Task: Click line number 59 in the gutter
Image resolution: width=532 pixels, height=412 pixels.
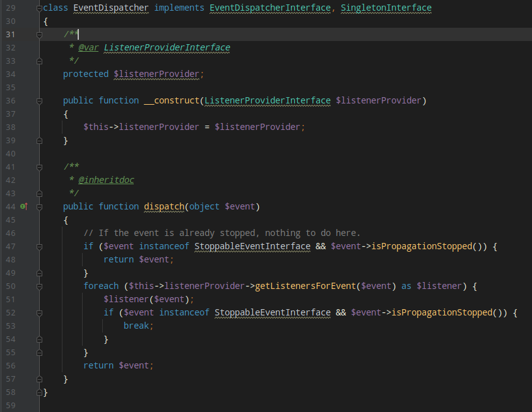Action: click(x=11, y=406)
